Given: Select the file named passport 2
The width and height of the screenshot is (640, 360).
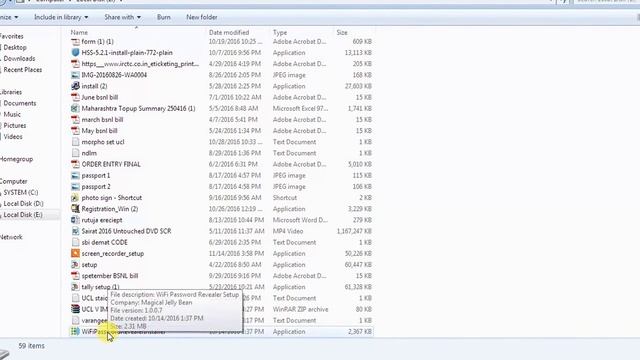Looking at the screenshot, I should [96, 187].
